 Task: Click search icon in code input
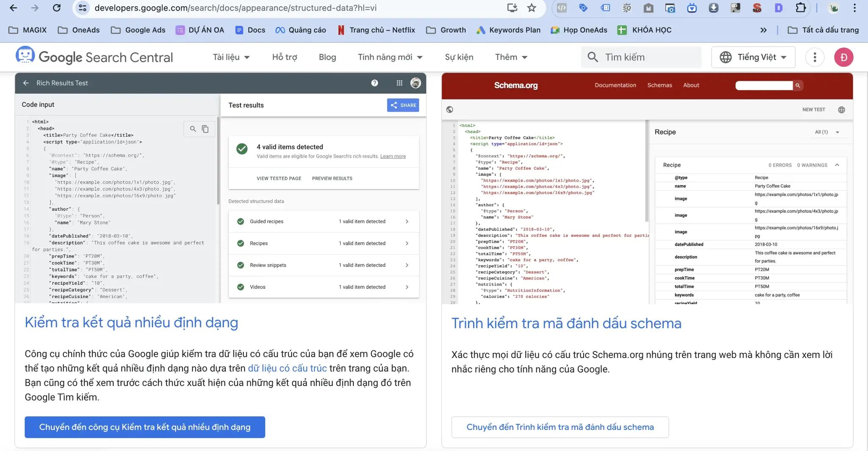pyautogui.click(x=193, y=129)
